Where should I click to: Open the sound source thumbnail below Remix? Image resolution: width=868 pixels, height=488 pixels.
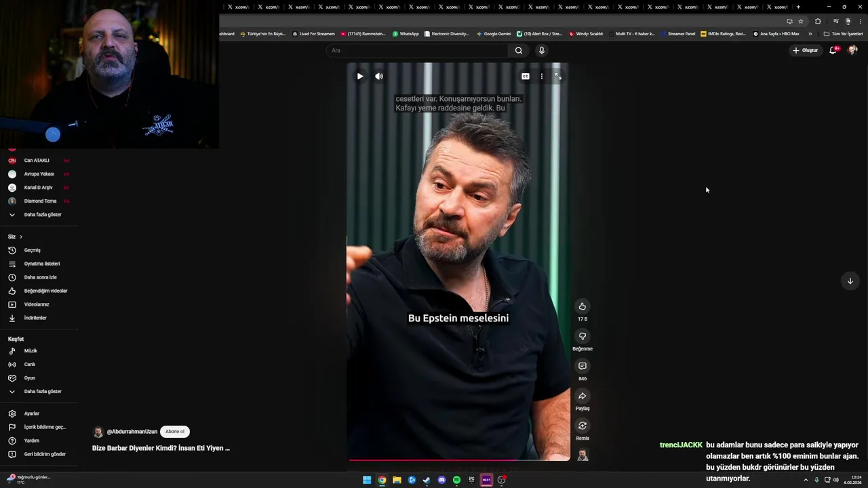583,455
